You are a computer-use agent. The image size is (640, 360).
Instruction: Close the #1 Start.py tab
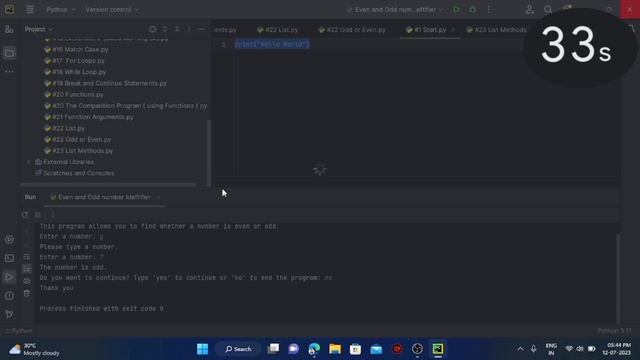453,30
